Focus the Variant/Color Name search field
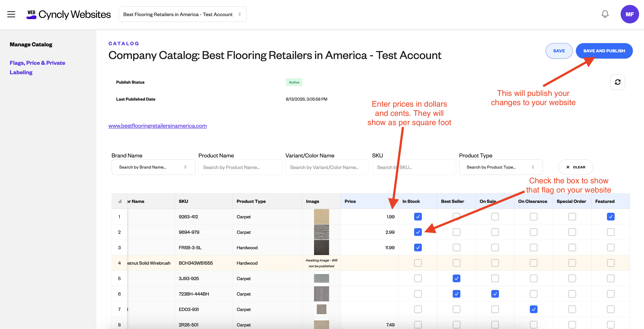This screenshot has height=329, width=644. pos(327,167)
